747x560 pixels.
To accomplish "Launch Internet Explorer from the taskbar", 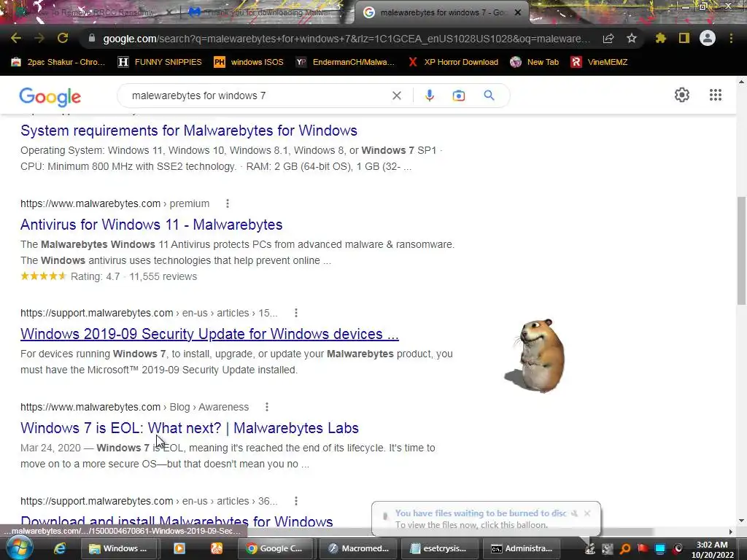I will click(x=60, y=548).
